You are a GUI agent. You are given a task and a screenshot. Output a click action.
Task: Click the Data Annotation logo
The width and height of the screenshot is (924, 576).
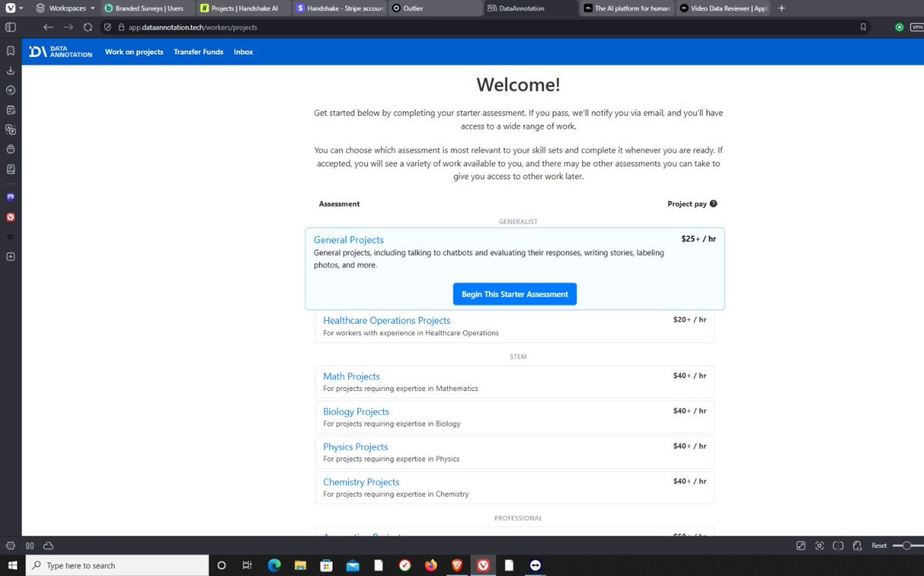tap(61, 52)
